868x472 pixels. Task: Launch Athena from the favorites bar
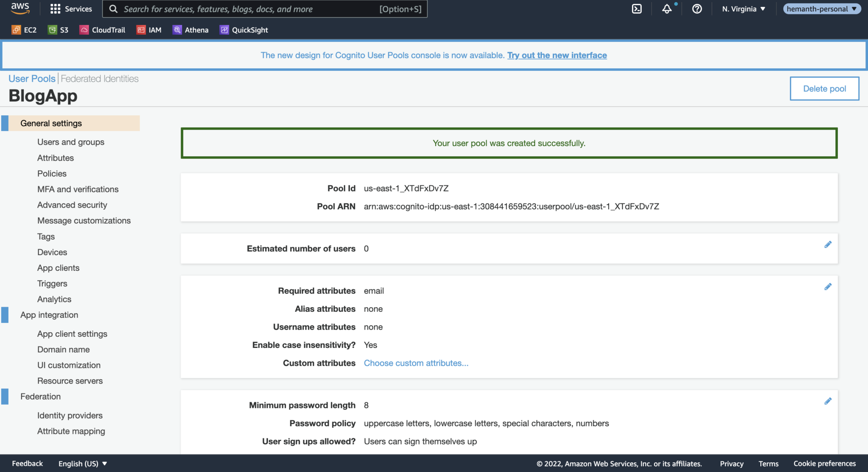pos(190,30)
